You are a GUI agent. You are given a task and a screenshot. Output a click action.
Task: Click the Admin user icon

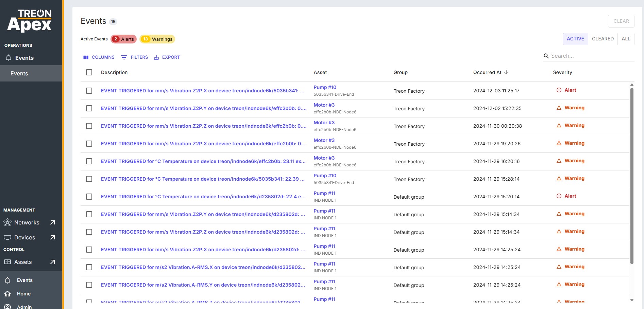pos(7,307)
